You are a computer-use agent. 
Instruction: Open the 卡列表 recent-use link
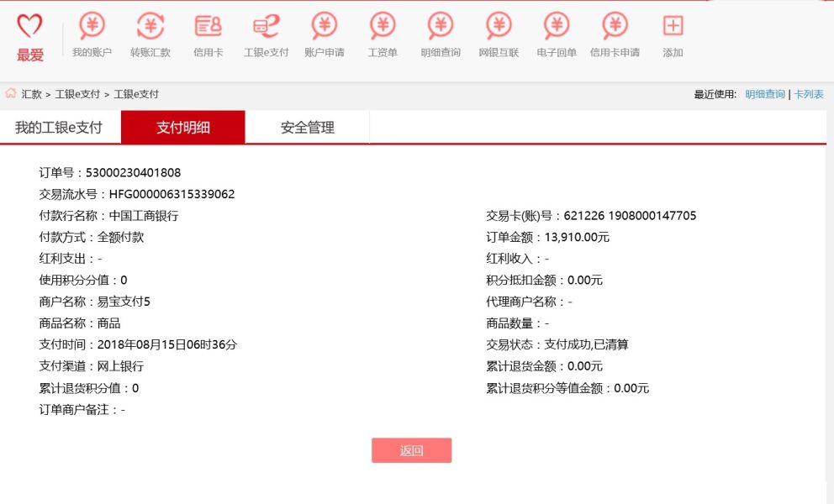[809, 94]
